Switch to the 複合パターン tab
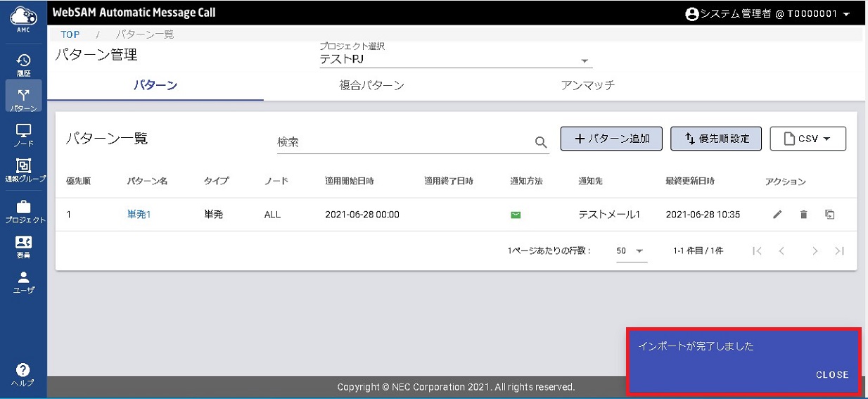 coord(371,85)
